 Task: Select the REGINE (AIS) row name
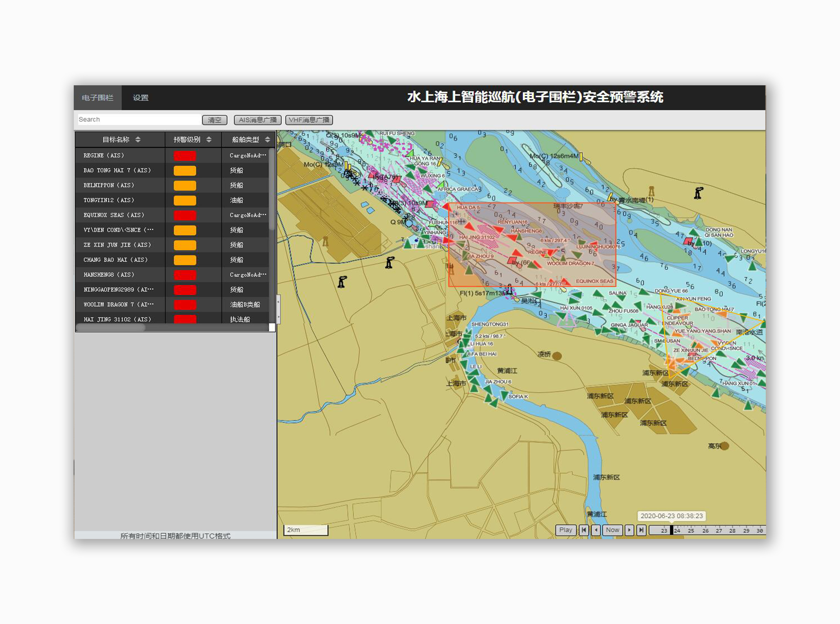pyautogui.click(x=103, y=155)
